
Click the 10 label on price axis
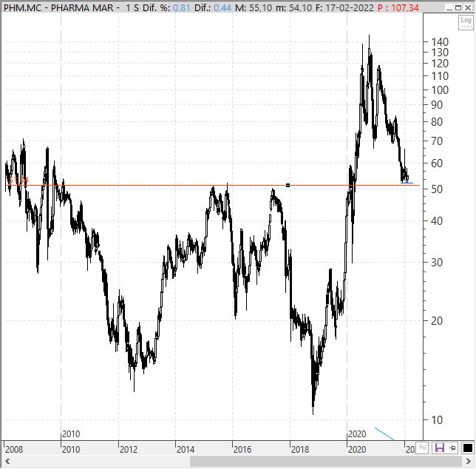point(437,420)
